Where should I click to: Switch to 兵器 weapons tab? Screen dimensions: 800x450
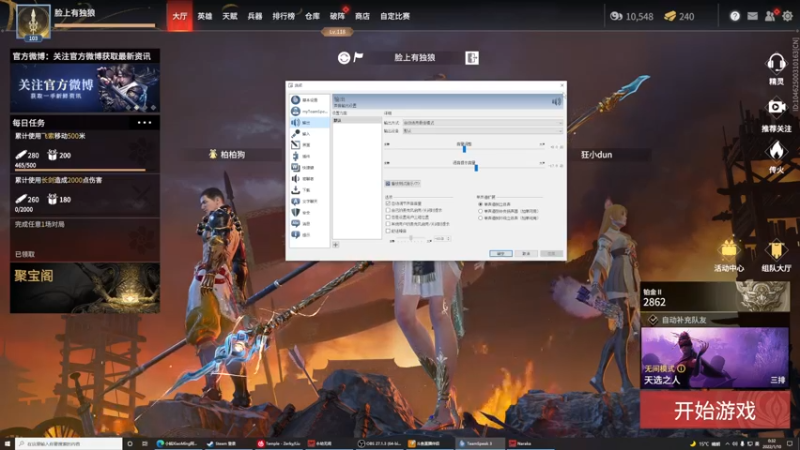point(255,16)
